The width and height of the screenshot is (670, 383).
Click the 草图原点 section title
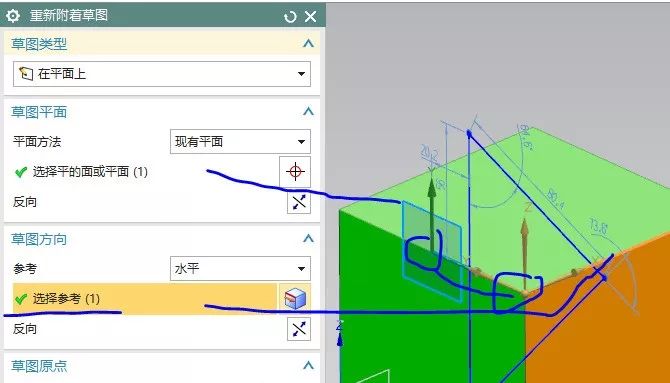point(39,366)
